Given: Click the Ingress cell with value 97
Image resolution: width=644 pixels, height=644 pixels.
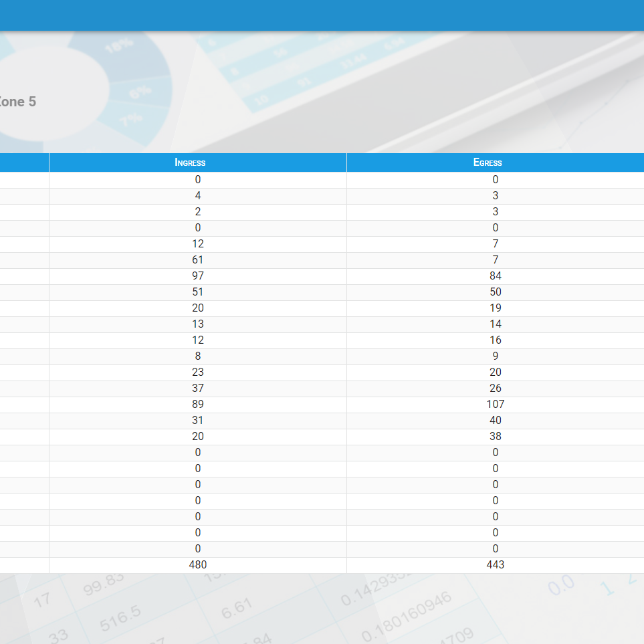Looking at the screenshot, I should [198, 276].
